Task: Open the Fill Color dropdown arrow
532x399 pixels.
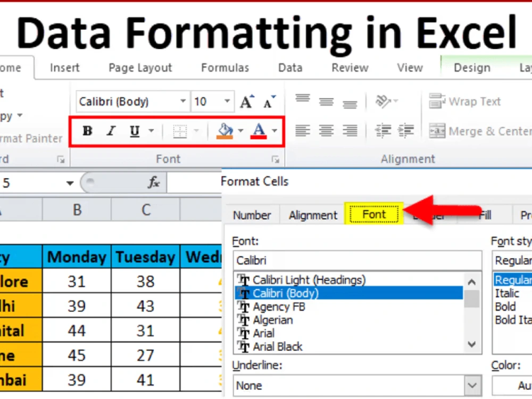Action: [x=240, y=131]
